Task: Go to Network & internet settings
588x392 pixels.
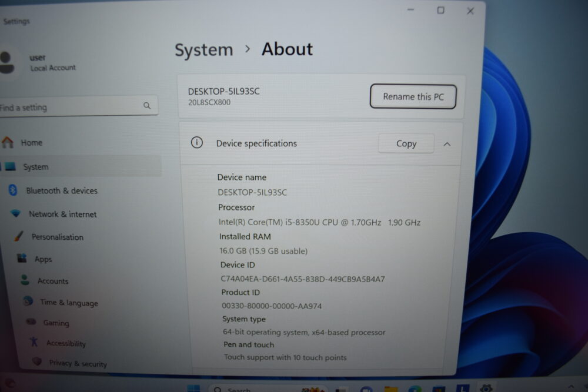Action: point(63,214)
